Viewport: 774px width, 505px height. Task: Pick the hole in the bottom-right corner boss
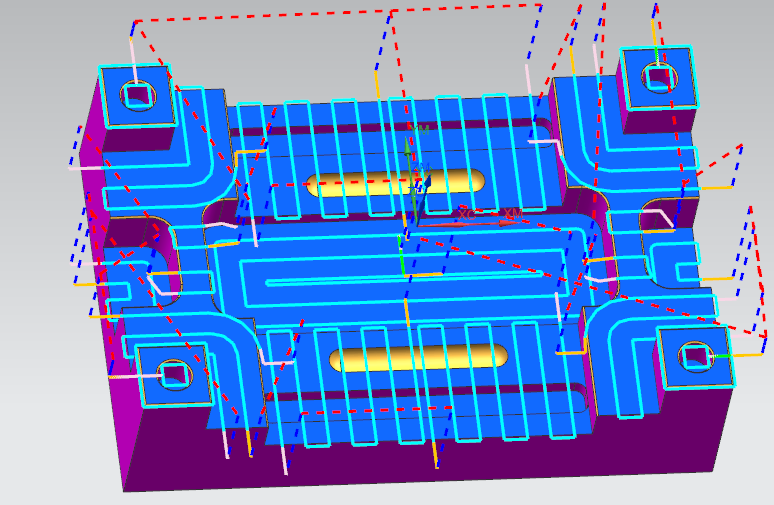coord(697,356)
